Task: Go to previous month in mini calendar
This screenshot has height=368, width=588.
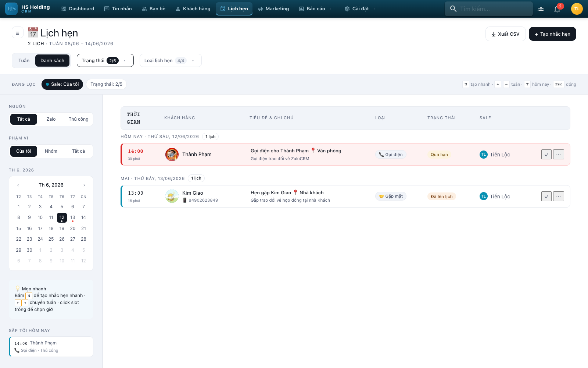Action: 18,185
